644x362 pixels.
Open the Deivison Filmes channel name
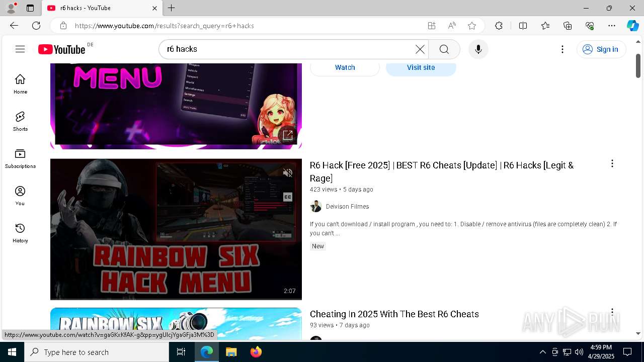tap(347, 207)
